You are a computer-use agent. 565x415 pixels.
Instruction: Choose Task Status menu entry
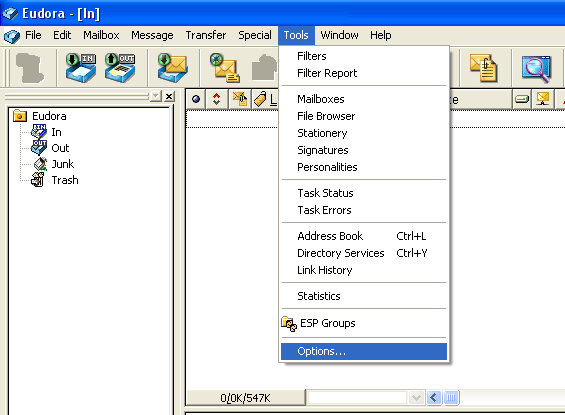coord(364,193)
